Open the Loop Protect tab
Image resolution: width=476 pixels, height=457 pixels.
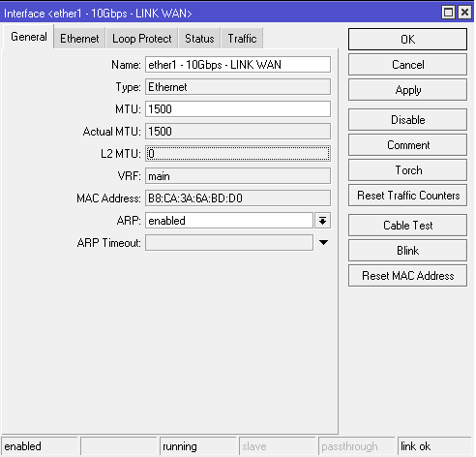point(141,39)
